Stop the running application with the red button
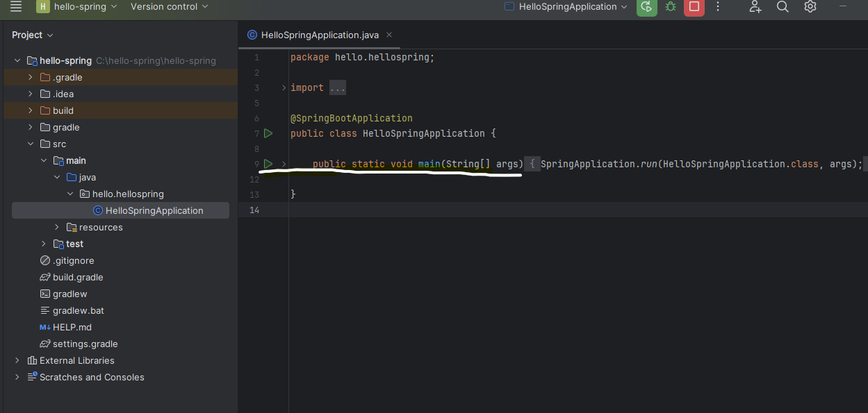Image resolution: width=868 pixels, height=413 pixels. [694, 7]
